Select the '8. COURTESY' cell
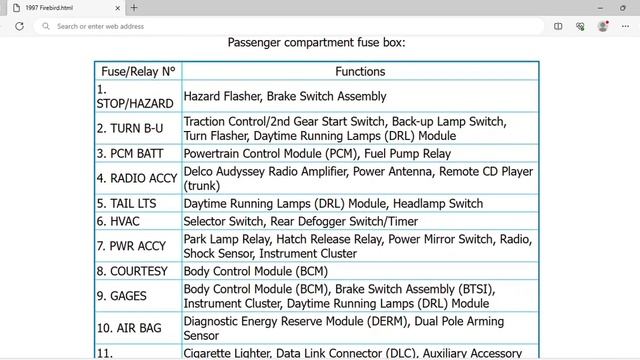Screen dimensions: 640x360 (x=138, y=271)
